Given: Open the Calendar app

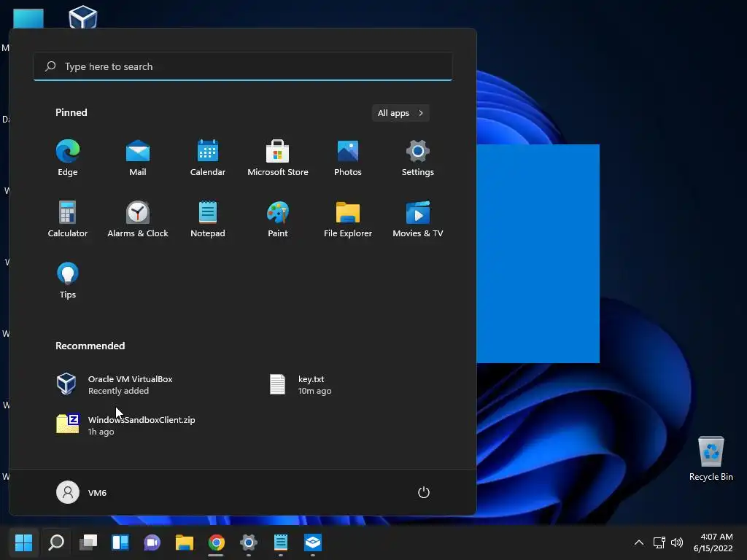Looking at the screenshot, I should pyautogui.click(x=208, y=157).
